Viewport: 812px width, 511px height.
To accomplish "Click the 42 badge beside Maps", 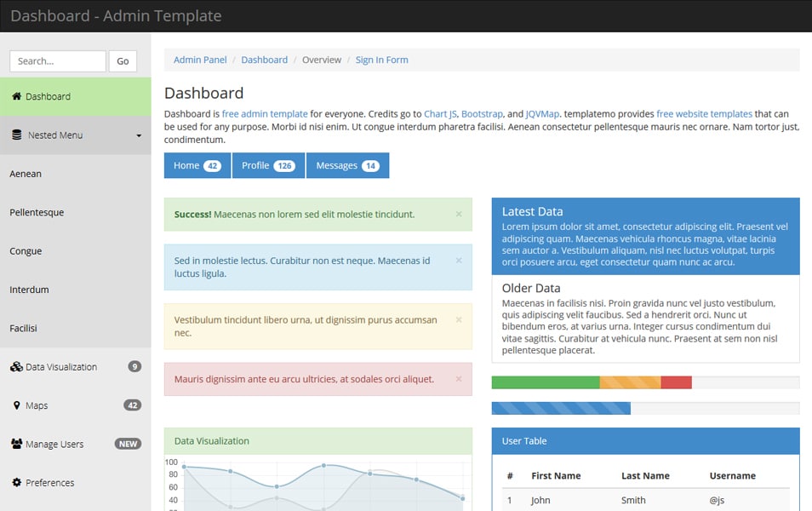I will tap(133, 405).
